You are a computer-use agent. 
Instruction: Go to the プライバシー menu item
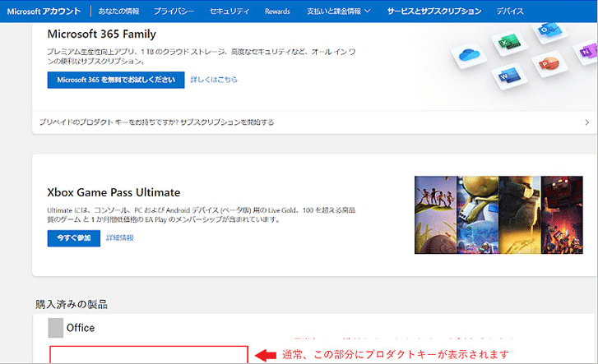(174, 11)
